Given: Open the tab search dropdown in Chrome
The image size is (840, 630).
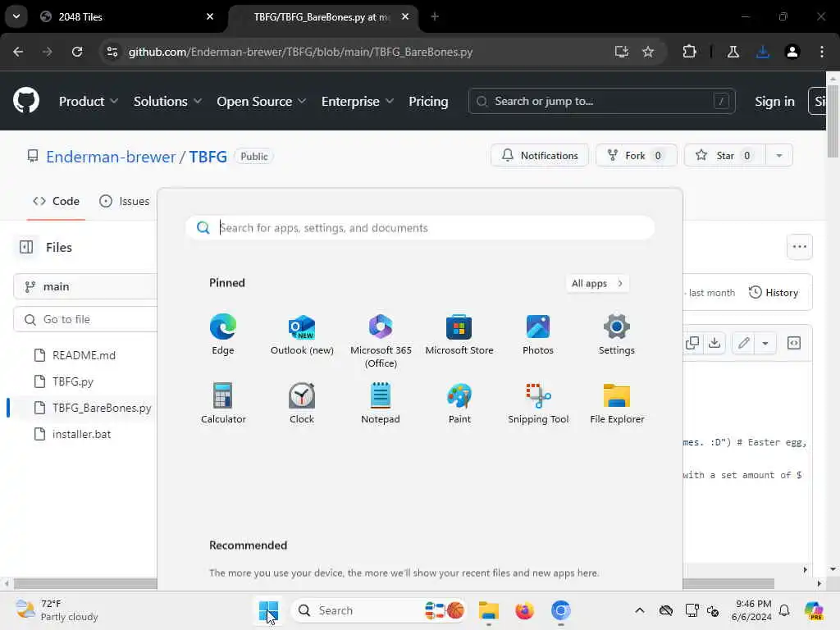Looking at the screenshot, I should click(16, 16).
